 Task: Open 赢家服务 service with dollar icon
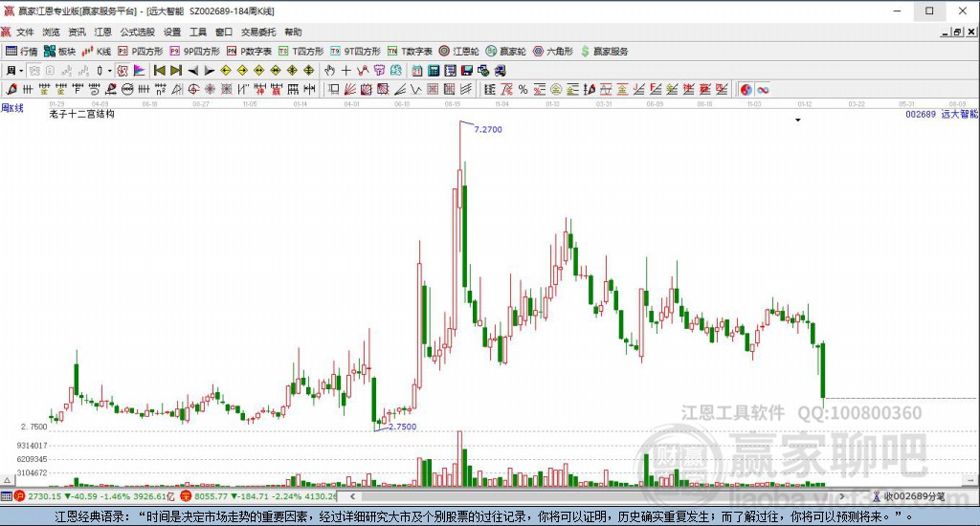[x=604, y=52]
